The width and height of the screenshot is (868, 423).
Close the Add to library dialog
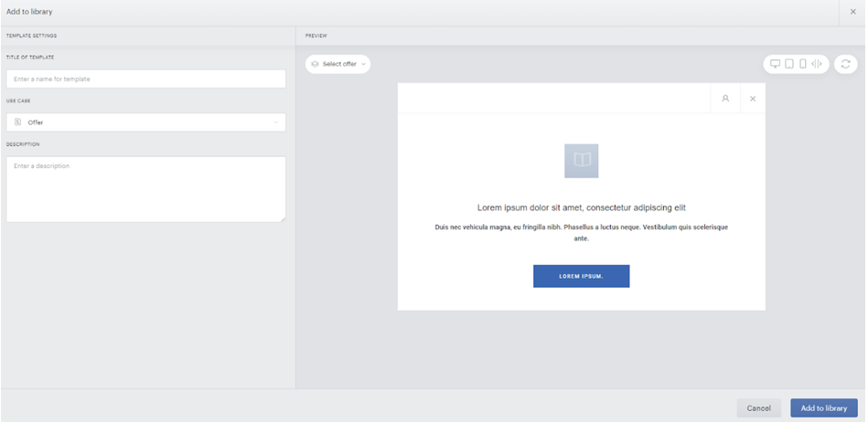[852, 12]
